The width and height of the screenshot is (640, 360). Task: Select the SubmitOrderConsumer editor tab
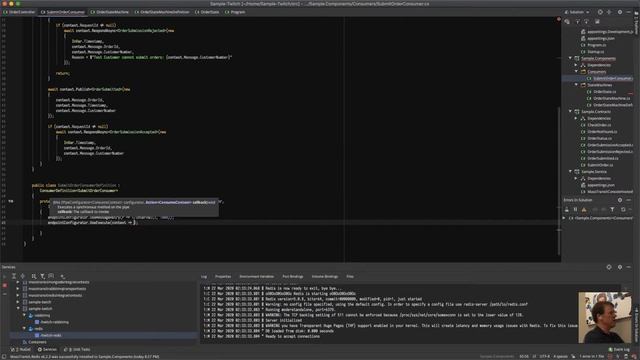[63, 12]
